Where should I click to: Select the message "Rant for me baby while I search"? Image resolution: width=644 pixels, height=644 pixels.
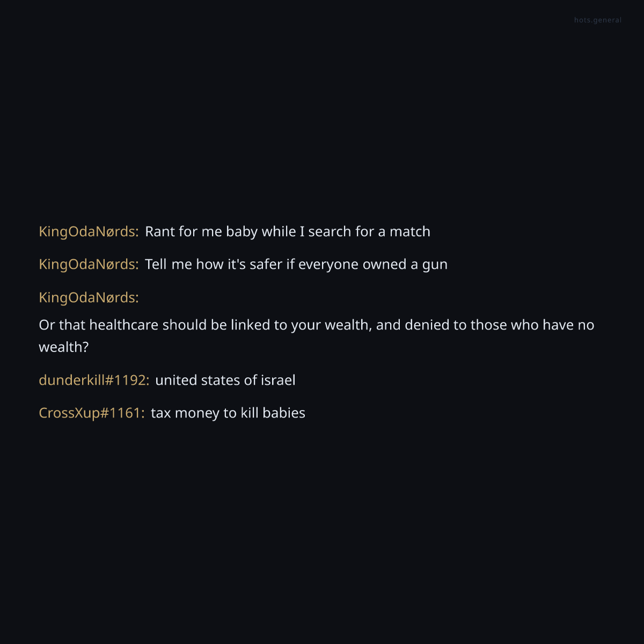click(x=287, y=232)
